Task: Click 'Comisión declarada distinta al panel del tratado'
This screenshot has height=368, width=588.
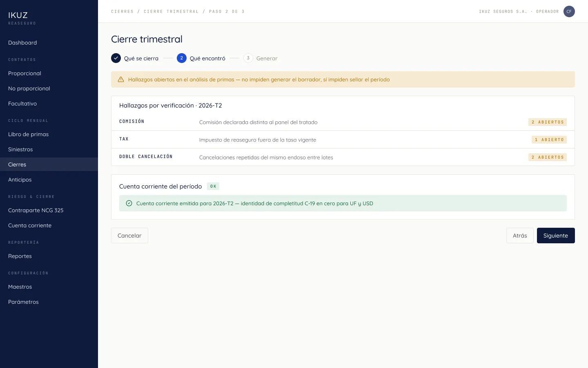Action: [x=258, y=122]
